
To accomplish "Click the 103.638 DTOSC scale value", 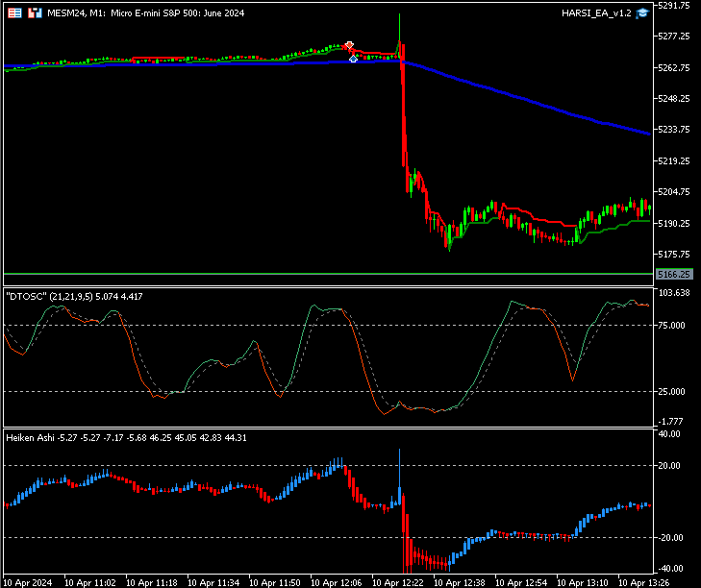I will pyautogui.click(x=675, y=293).
